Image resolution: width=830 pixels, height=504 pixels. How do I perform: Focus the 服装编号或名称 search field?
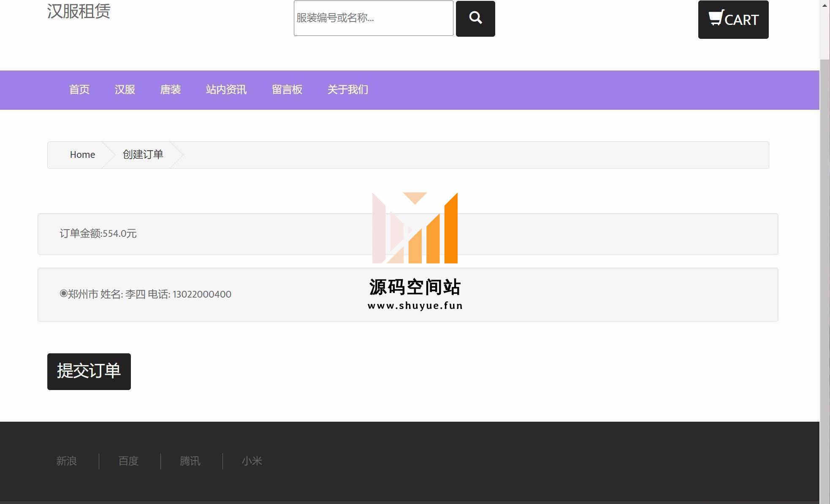[374, 18]
